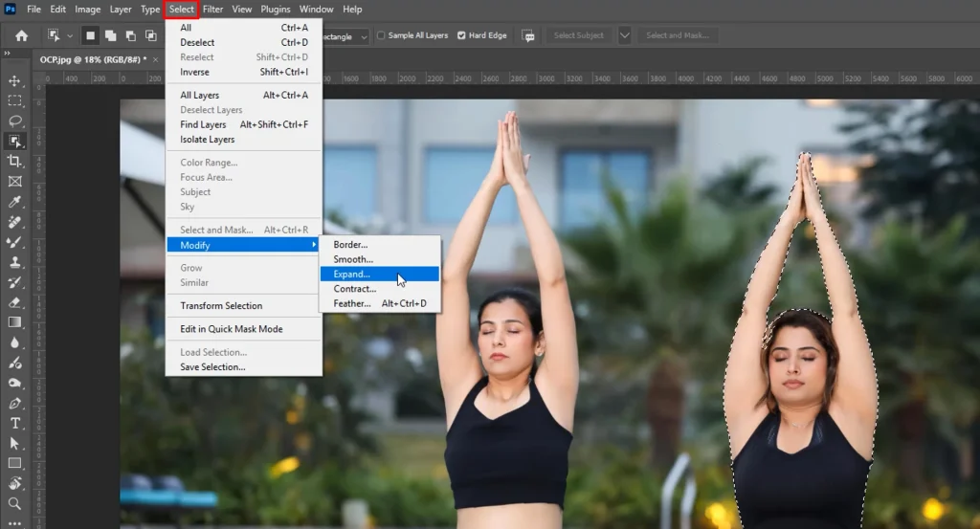Choose Expand... from Modify submenu
The height and width of the screenshot is (529, 980).
[x=379, y=275]
